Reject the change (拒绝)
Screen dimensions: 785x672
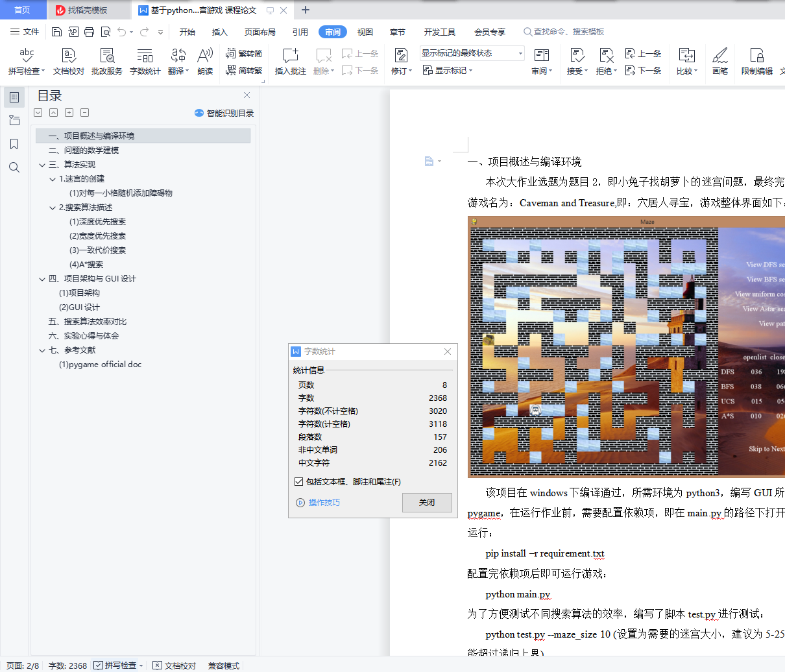pyautogui.click(x=606, y=61)
